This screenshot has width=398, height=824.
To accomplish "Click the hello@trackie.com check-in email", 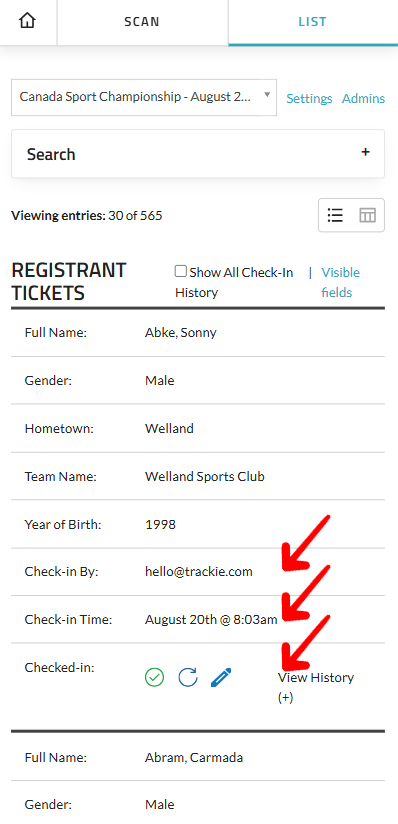I will pyautogui.click(x=199, y=572).
